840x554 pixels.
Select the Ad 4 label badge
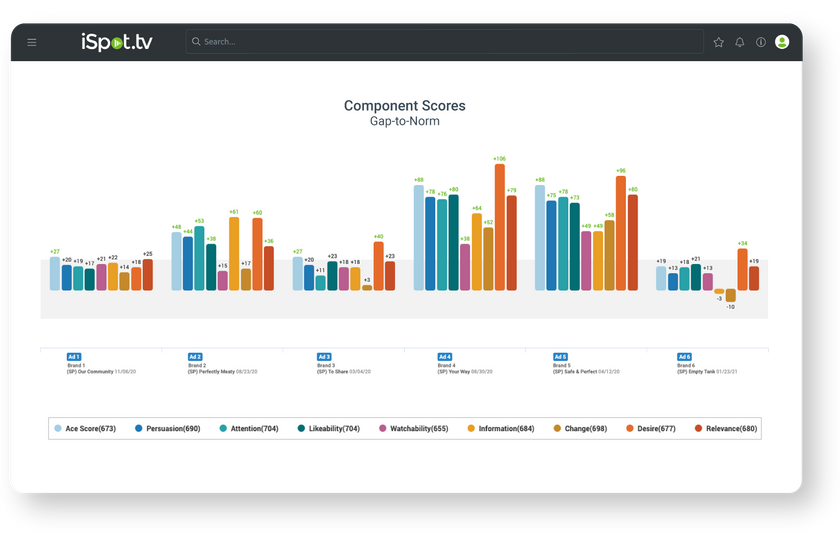pos(445,357)
